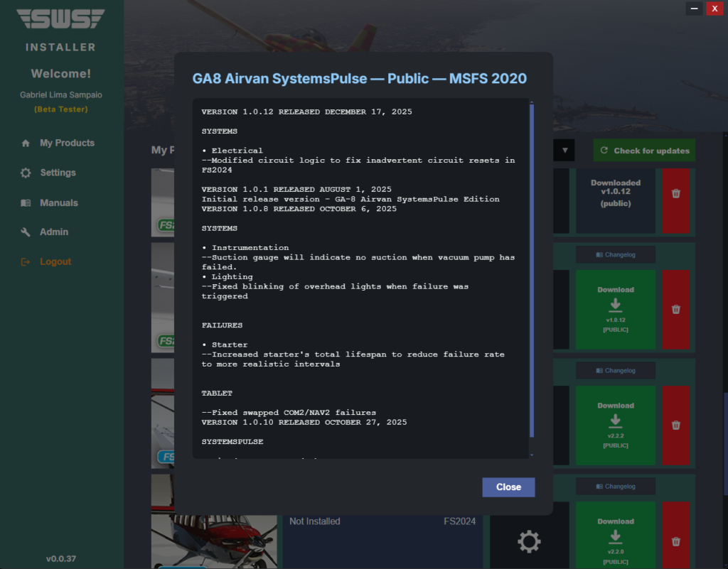Click user name Gabriel Lima Sampaio
This screenshot has height=569, width=728.
pyautogui.click(x=61, y=94)
